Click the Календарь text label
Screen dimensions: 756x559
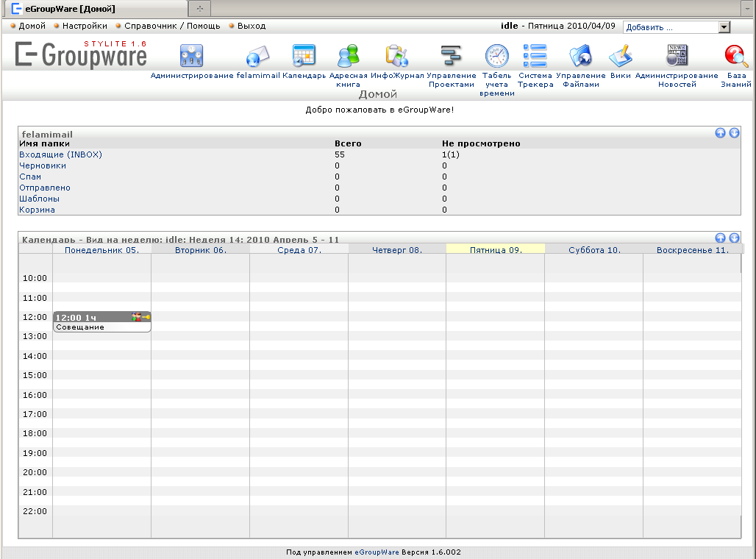tap(304, 75)
